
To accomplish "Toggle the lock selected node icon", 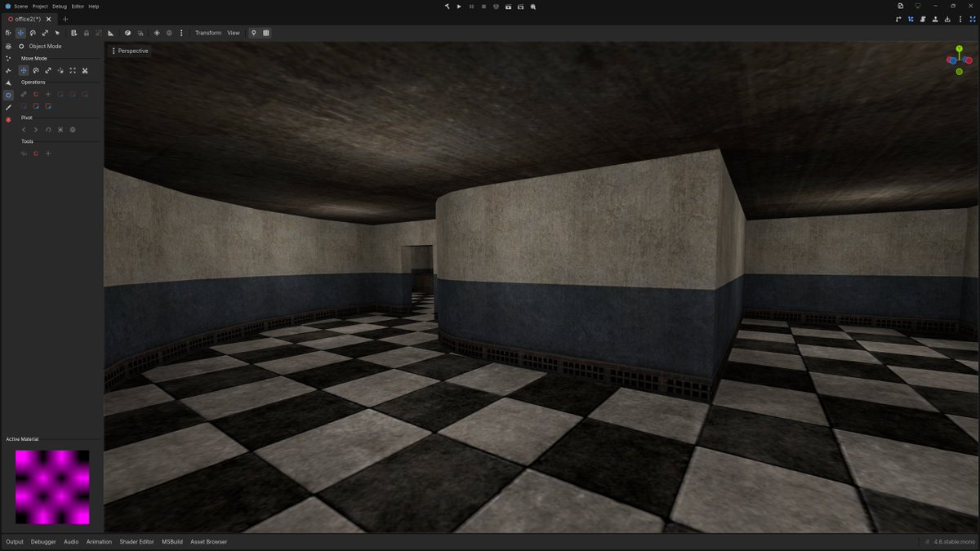I will click(87, 33).
